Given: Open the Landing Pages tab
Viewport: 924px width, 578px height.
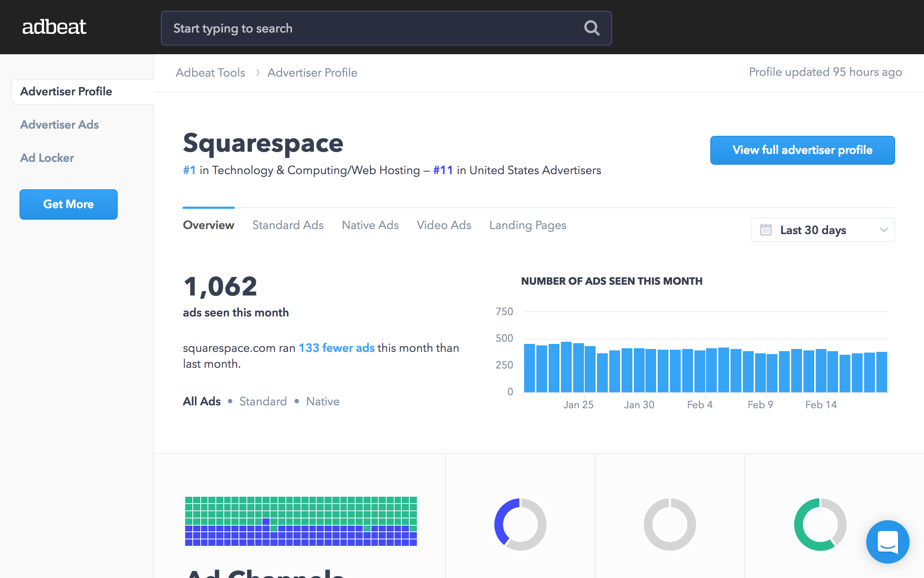Looking at the screenshot, I should 528,225.
